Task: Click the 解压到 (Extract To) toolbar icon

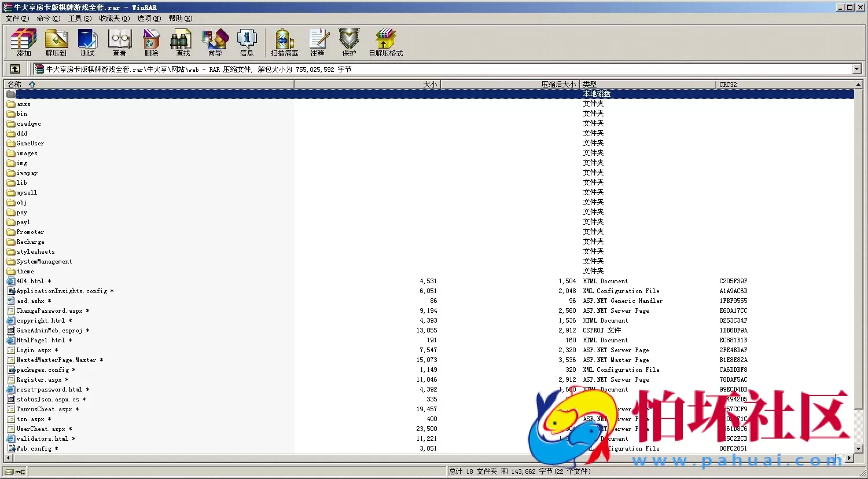Action: coord(56,42)
